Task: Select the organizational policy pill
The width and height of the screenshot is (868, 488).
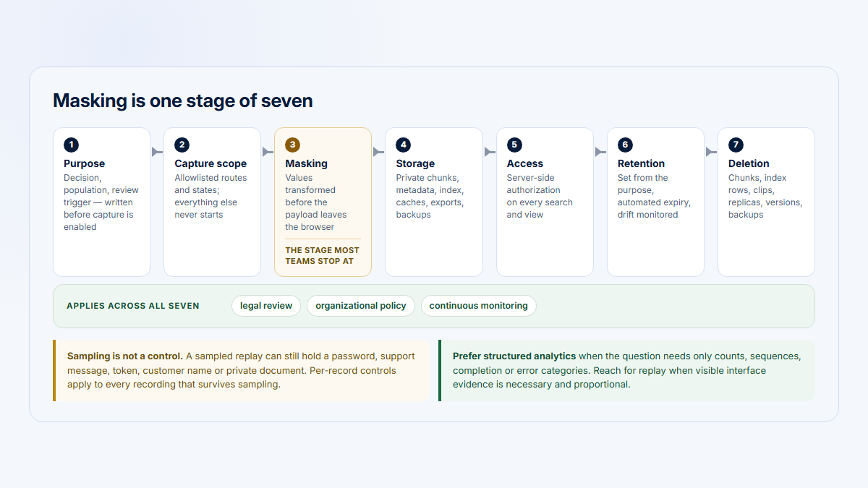Action: coord(361,306)
